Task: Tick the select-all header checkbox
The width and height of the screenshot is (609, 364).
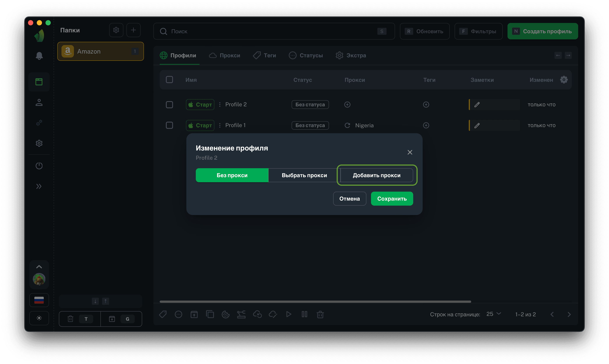Action: coord(169,80)
